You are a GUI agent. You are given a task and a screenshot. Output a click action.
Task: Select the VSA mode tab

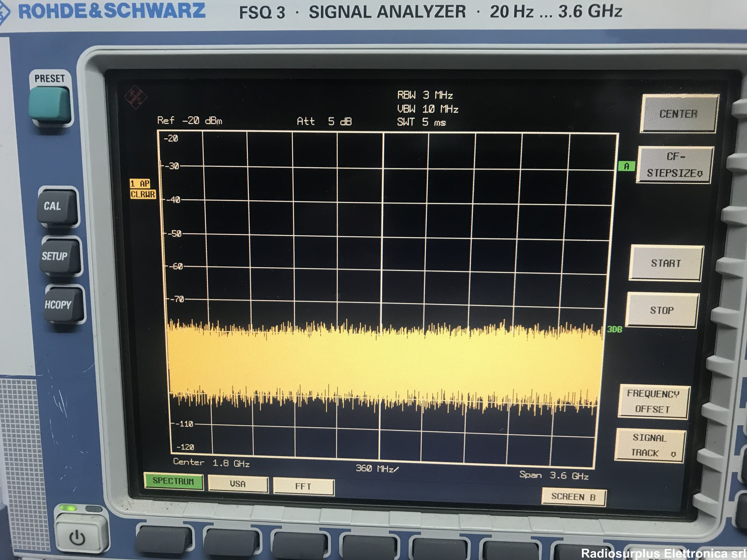(238, 484)
